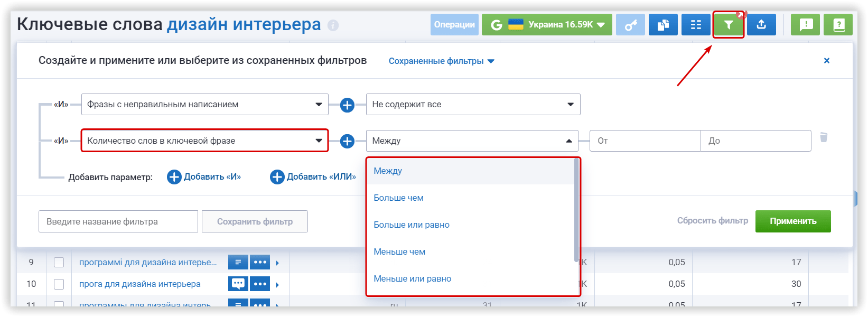Viewport: 868px width, 317px height.
Task: Open 'Не содержит все' condition dropdown
Action: click(473, 105)
